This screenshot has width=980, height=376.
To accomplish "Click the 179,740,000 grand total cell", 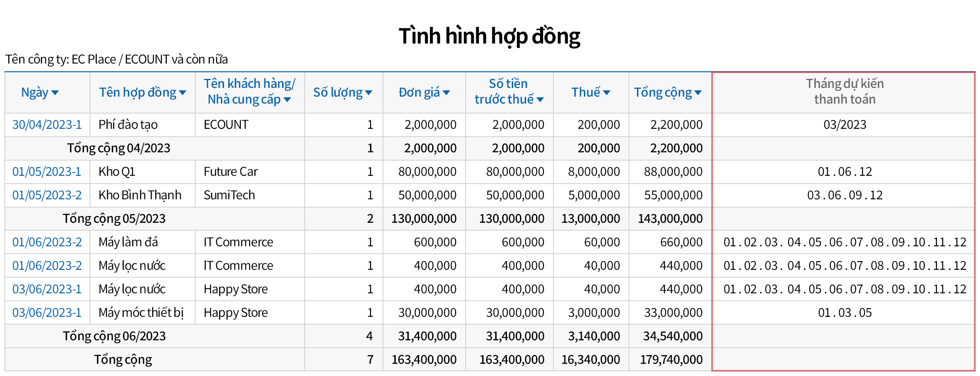I will (671, 360).
